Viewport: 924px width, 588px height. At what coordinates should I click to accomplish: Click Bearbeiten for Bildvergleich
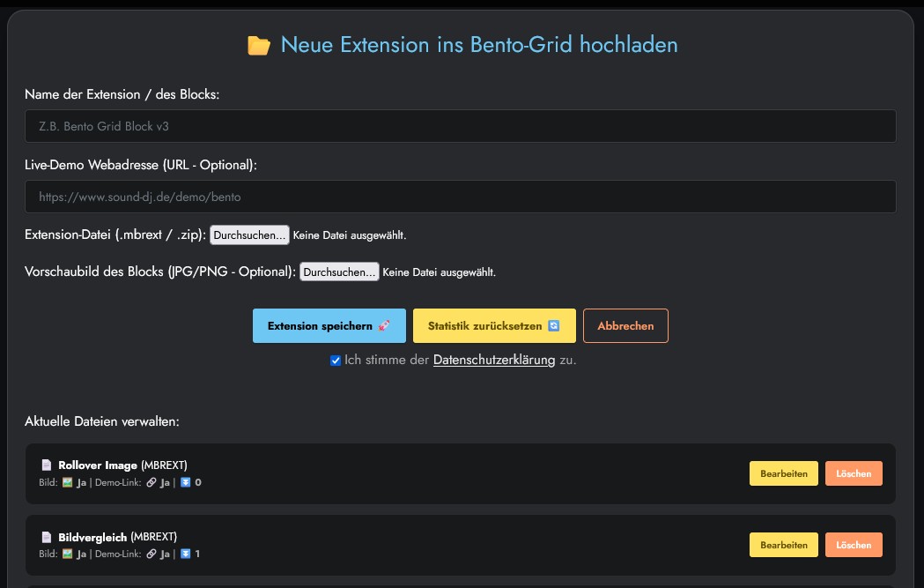click(784, 545)
